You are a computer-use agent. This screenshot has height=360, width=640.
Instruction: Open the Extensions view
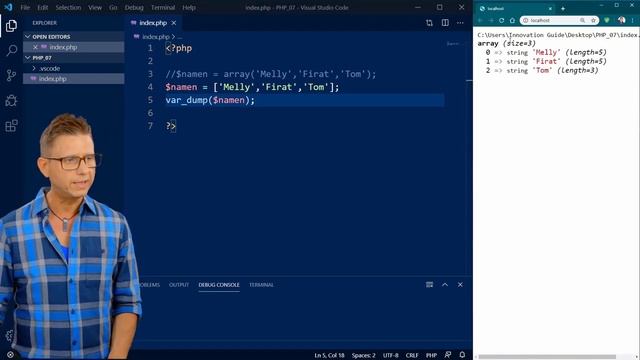(x=11, y=125)
